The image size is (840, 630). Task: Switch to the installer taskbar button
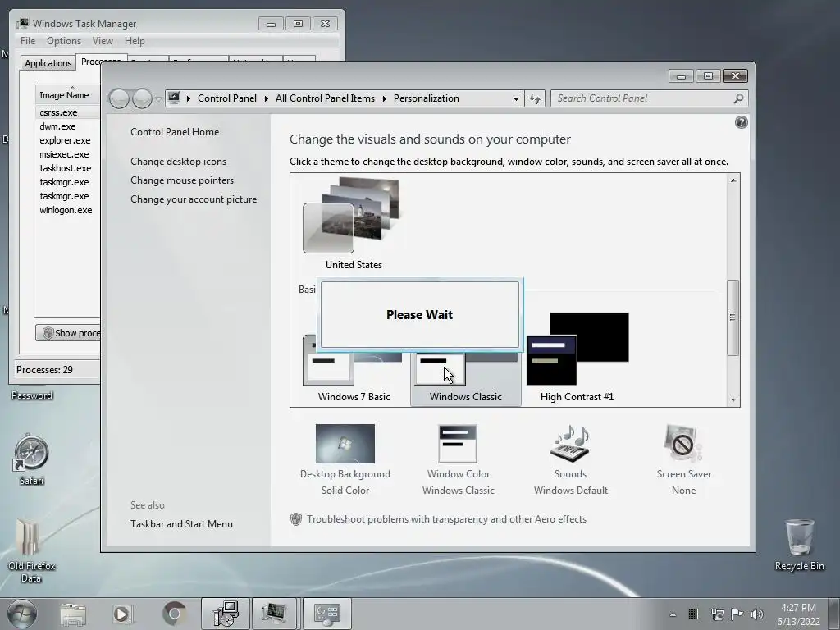tap(225, 614)
